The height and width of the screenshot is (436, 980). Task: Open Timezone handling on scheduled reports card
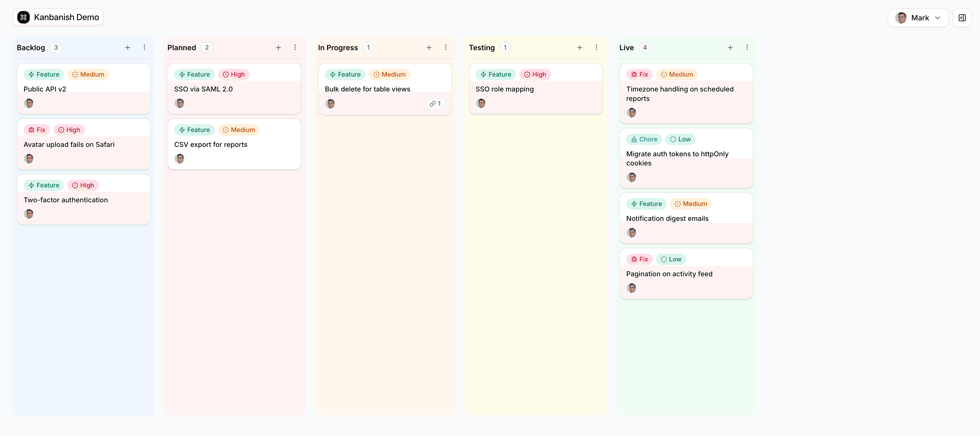tap(686, 94)
